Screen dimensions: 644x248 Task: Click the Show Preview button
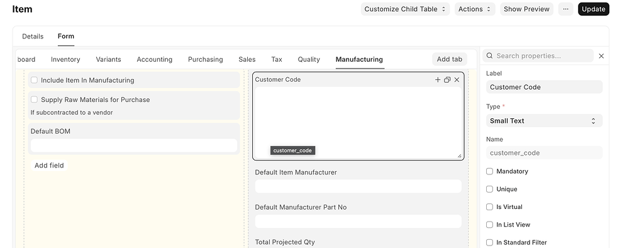526,9
